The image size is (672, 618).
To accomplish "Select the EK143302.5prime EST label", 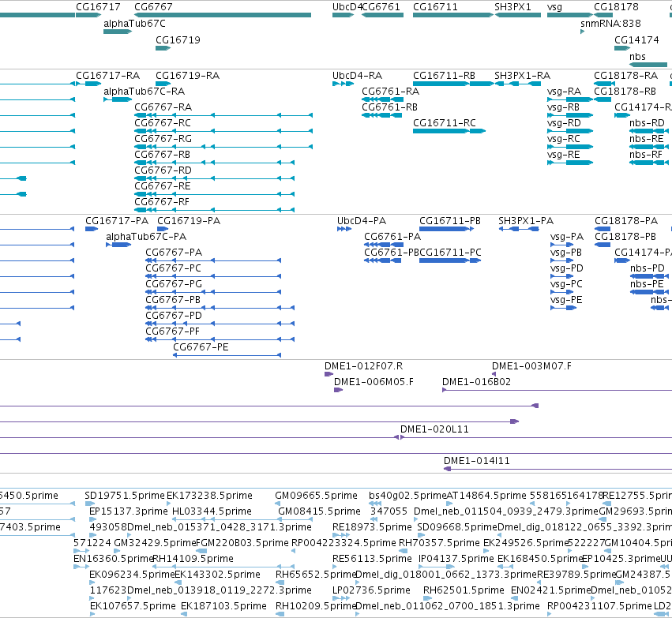I will pyautogui.click(x=217, y=575).
